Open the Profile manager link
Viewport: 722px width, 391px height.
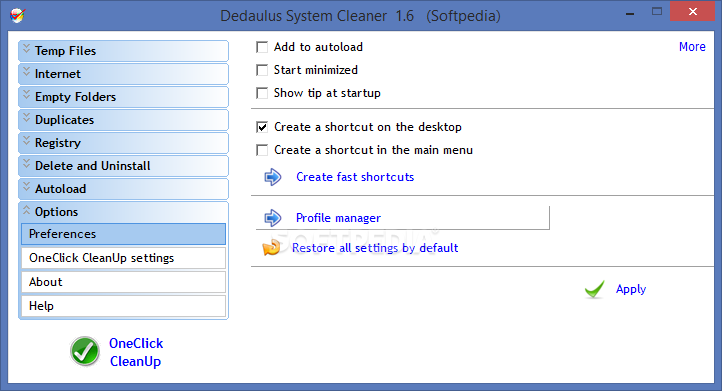tap(338, 218)
